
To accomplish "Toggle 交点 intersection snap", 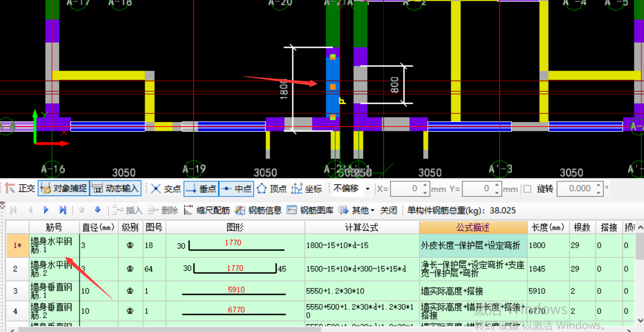I will tap(166, 189).
